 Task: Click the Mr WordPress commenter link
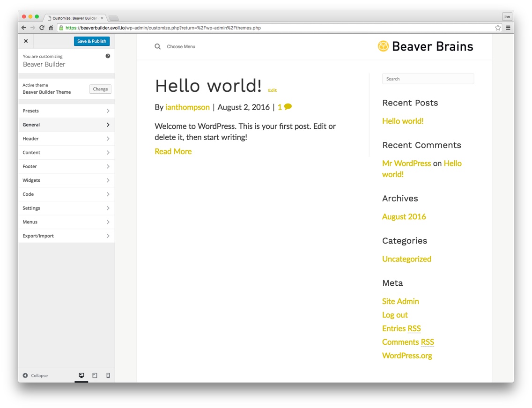click(406, 163)
